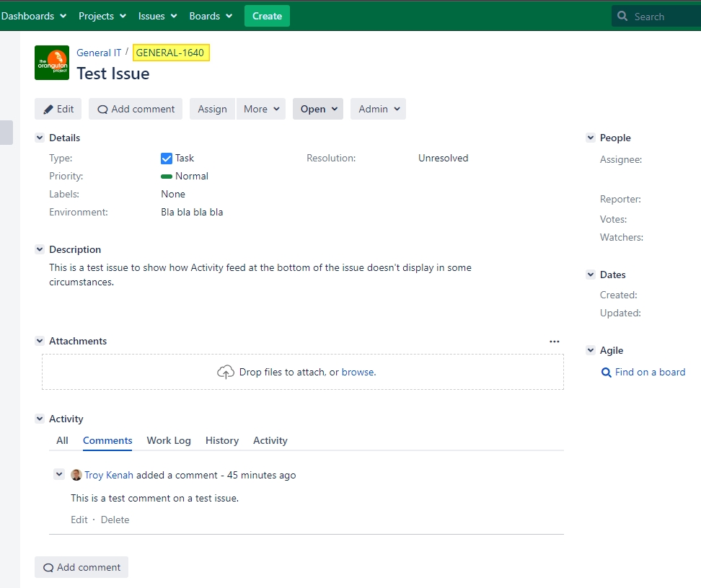The image size is (701, 588).
Task: Collapse the Dates section
Action: coord(591,275)
